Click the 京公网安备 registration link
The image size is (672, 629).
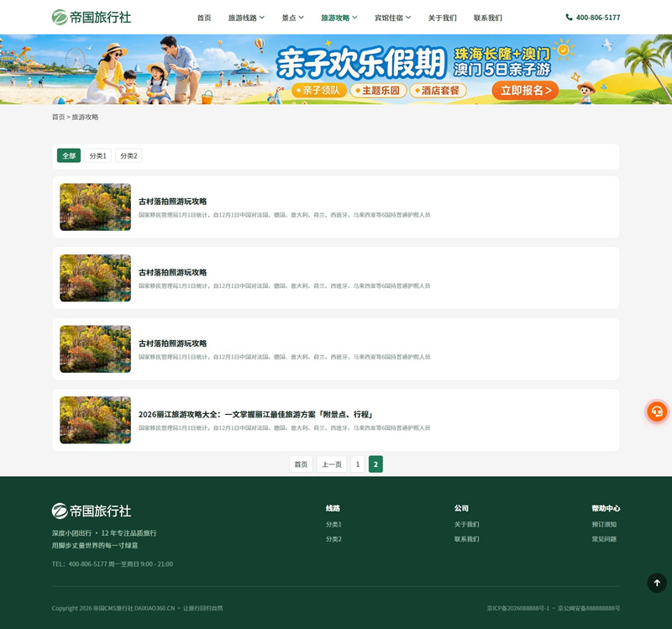click(589, 608)
